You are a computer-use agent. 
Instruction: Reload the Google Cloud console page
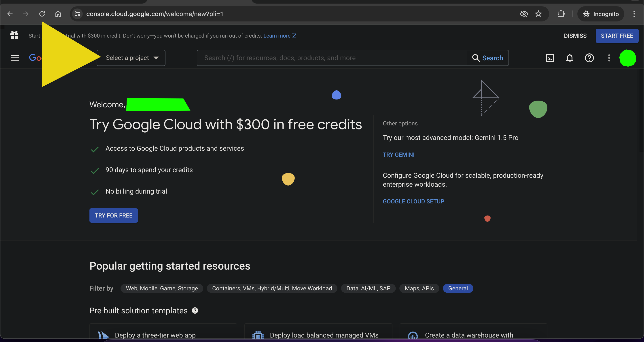(42, 14)
